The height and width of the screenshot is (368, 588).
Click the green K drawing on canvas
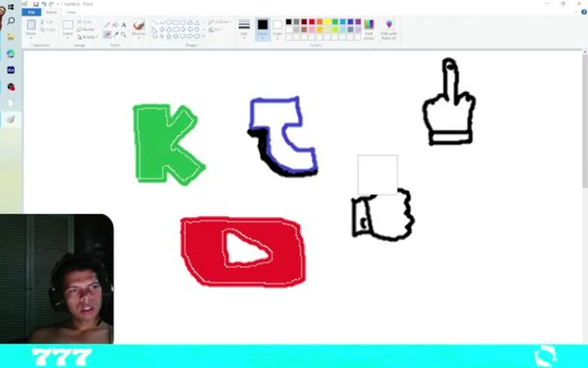click(x=168, y=145)
